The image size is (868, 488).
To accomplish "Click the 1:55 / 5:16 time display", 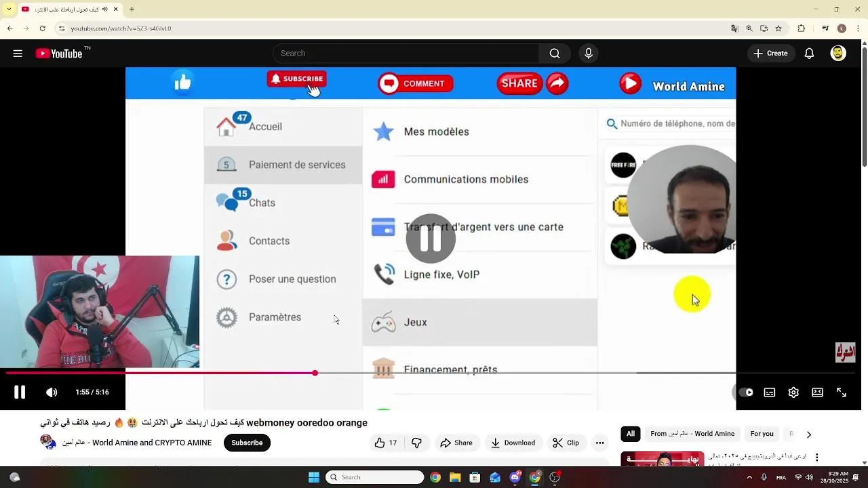I will click(x=92, y=392).
